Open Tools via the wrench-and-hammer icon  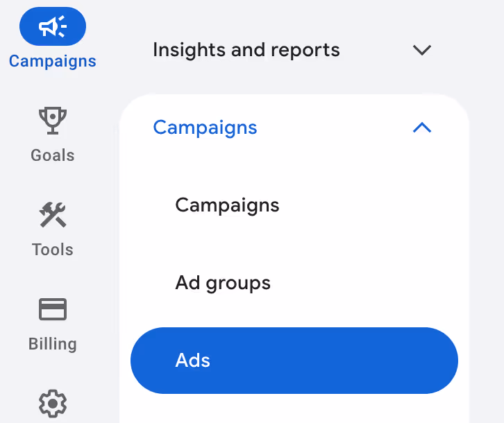pos(53,214)
